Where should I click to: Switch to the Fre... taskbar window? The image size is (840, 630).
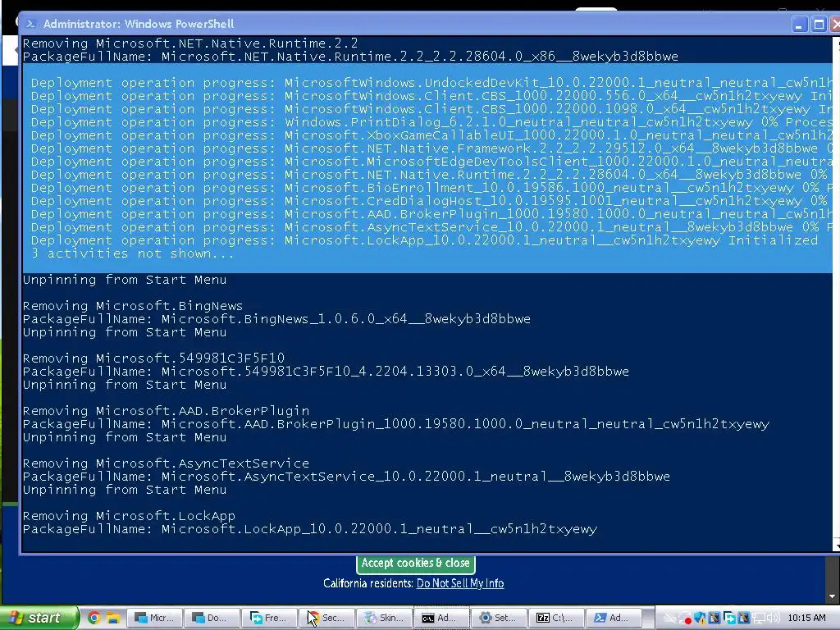(x=268, y=618)
